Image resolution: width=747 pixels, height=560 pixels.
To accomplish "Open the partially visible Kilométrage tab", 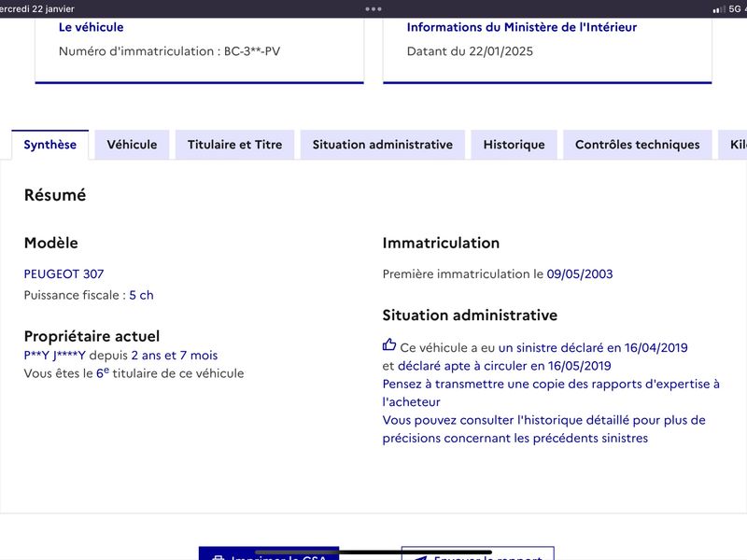I will tap(733, 145).
